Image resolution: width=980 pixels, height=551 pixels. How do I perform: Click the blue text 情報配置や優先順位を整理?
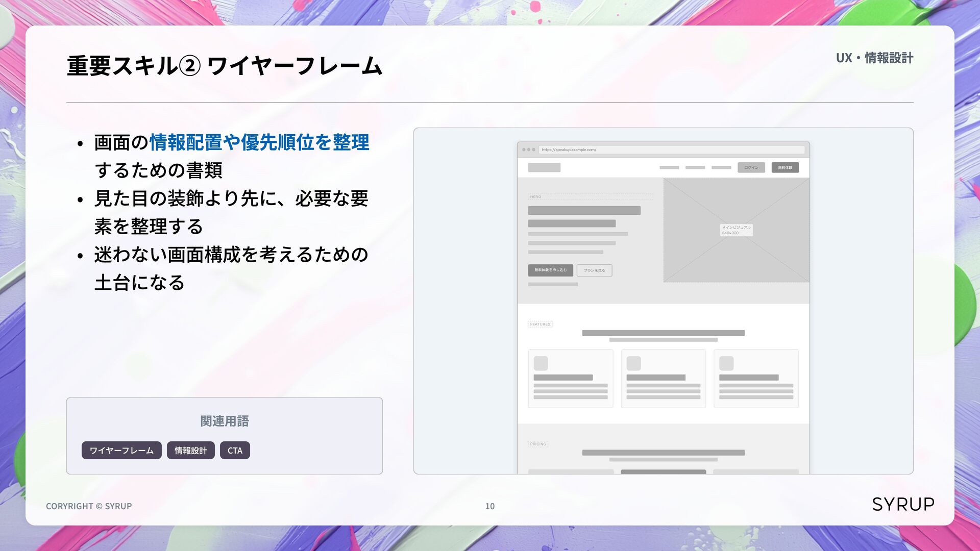[259, 142]
